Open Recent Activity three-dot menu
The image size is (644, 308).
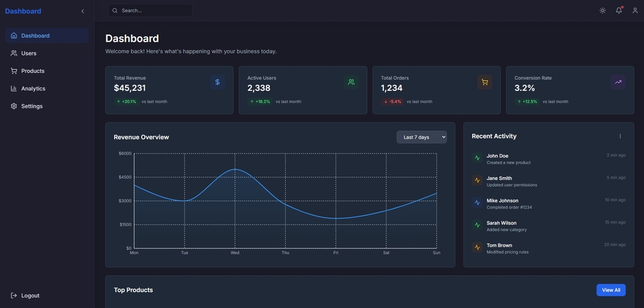(x=620, y=136)
